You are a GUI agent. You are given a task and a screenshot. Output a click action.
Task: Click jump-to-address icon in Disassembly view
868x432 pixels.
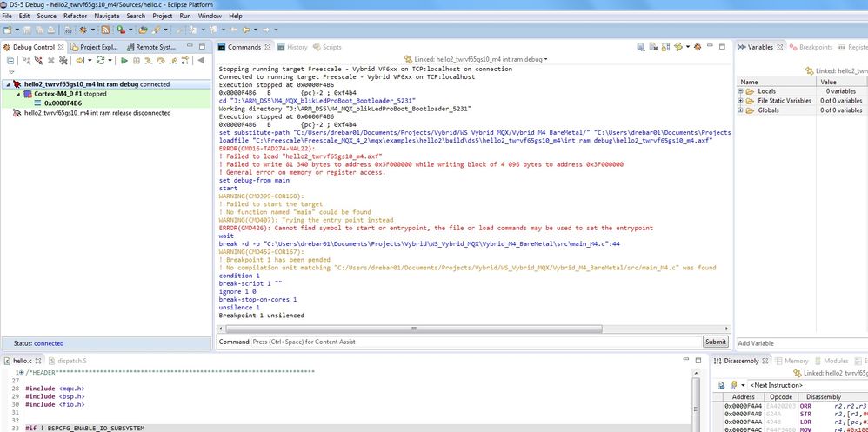(721, 386)
